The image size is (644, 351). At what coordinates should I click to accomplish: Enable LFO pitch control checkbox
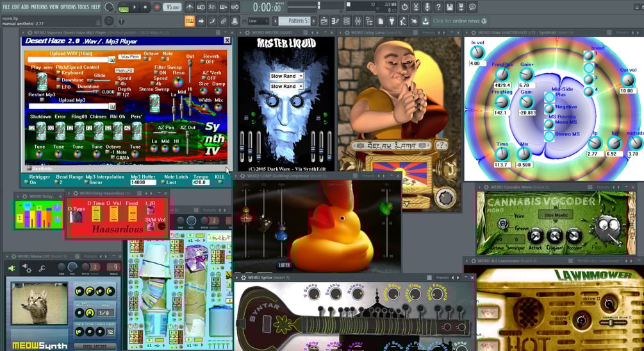tap(58, 87)
